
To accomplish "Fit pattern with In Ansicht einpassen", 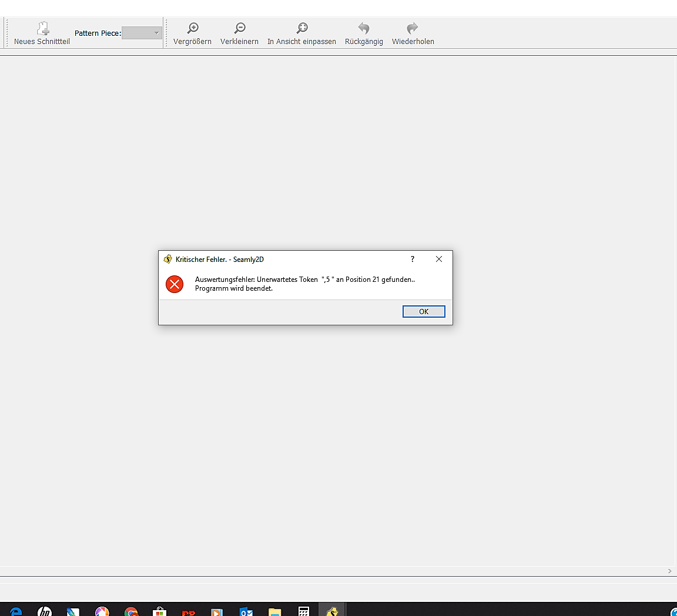I will 301,28.
